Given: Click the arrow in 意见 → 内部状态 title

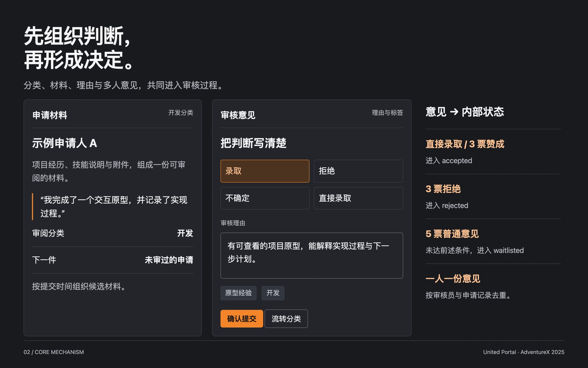Looking at the screenshot, I should tap(454, 112).
